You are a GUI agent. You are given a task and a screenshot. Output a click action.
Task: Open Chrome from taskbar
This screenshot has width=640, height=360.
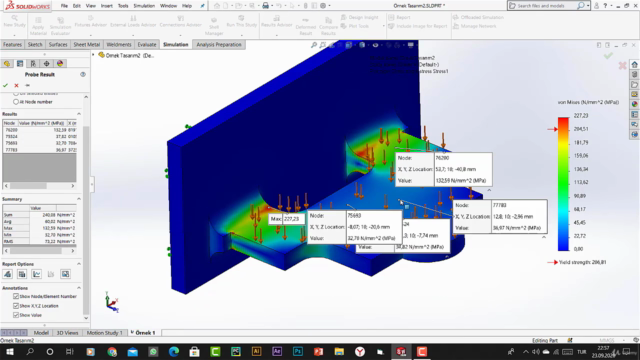(112, 351)
